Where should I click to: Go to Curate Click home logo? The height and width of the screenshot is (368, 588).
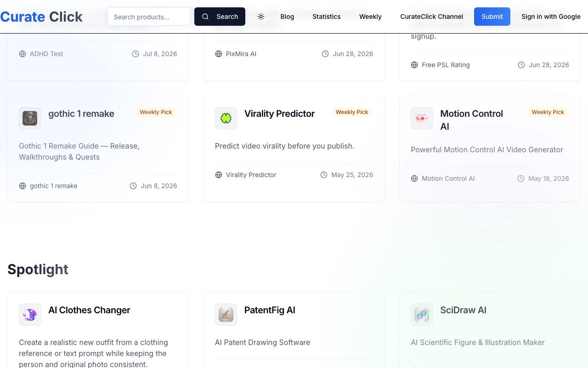point(41,17)
